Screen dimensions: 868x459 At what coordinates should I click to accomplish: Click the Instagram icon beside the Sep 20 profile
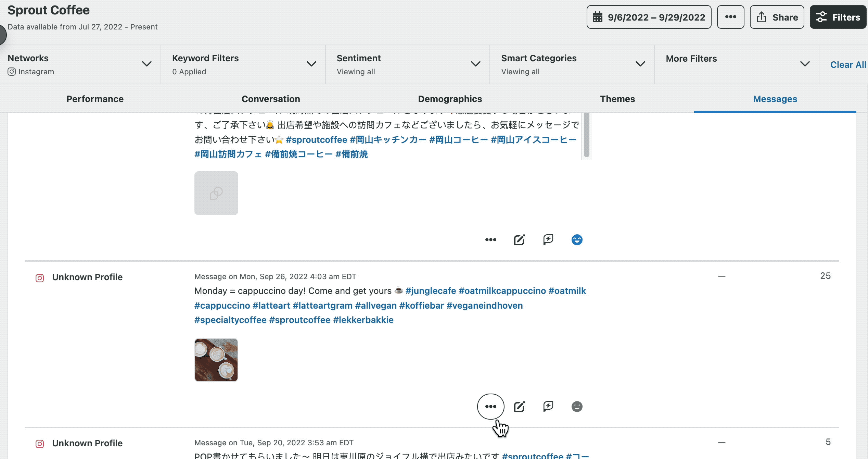40,444
